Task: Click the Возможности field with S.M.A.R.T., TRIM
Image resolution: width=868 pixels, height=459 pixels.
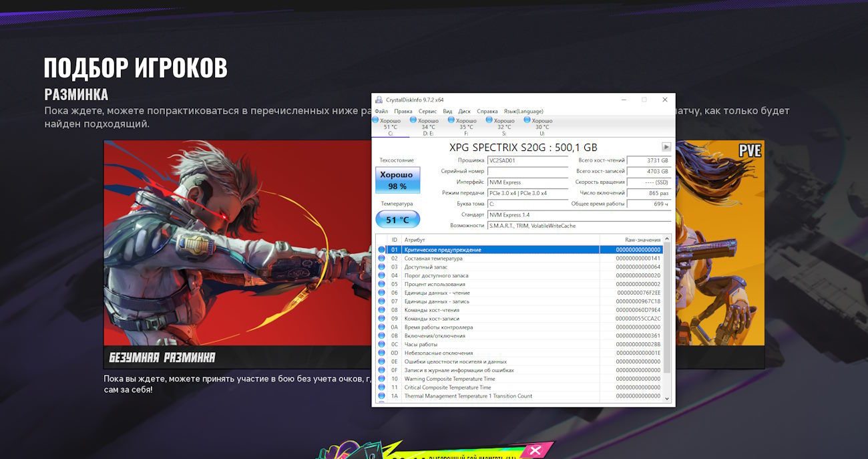Action: point(579,226)
